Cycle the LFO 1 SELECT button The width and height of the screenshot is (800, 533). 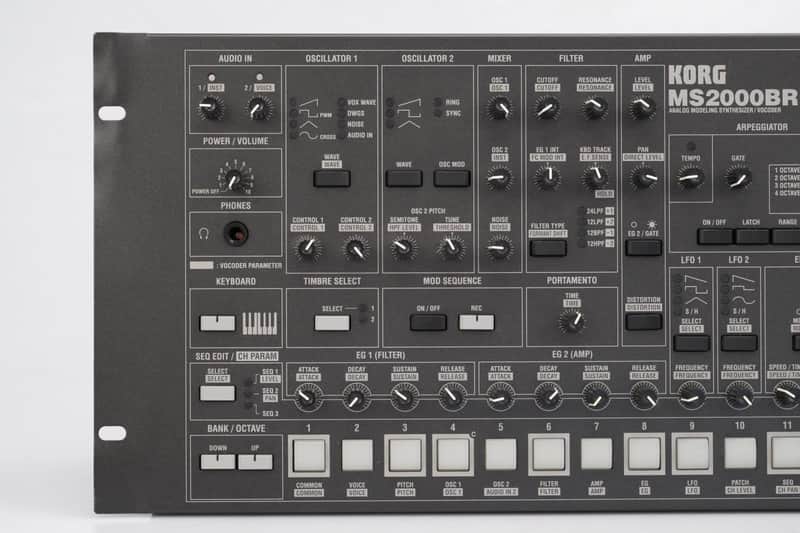click(691, 343)
